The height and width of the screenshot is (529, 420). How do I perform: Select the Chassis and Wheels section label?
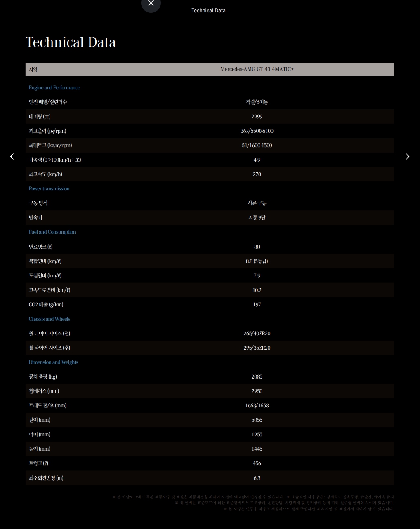(50, 319)
